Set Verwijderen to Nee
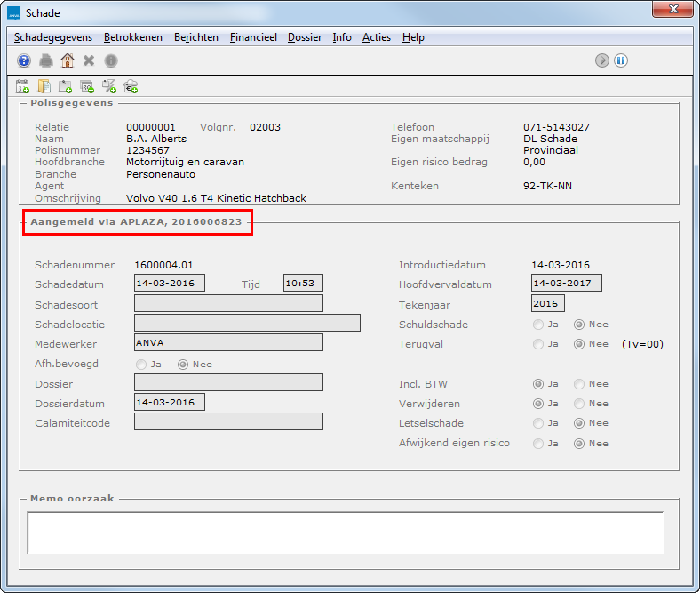The height and width of the screenshot is (593, 700). (x=579, y=404)
